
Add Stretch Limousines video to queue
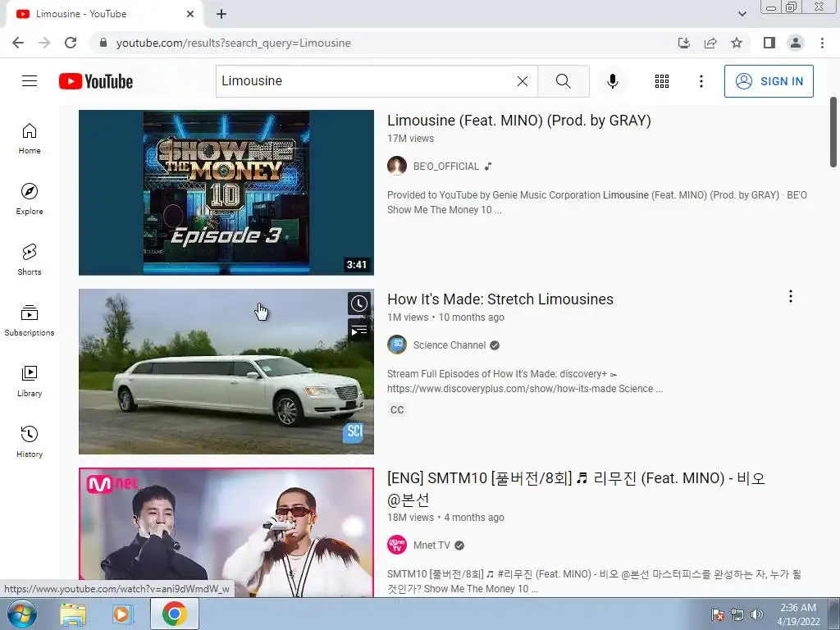(359, 330)
